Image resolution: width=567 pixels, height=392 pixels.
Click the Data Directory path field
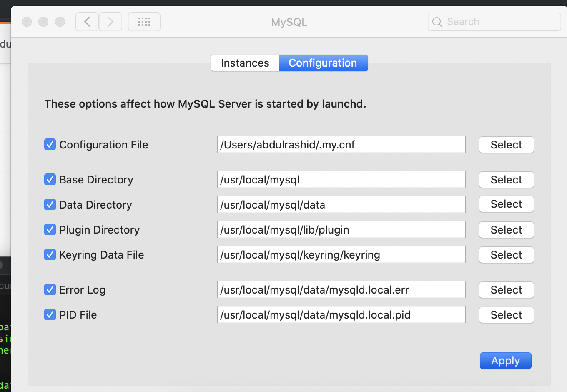click(341, 205)
